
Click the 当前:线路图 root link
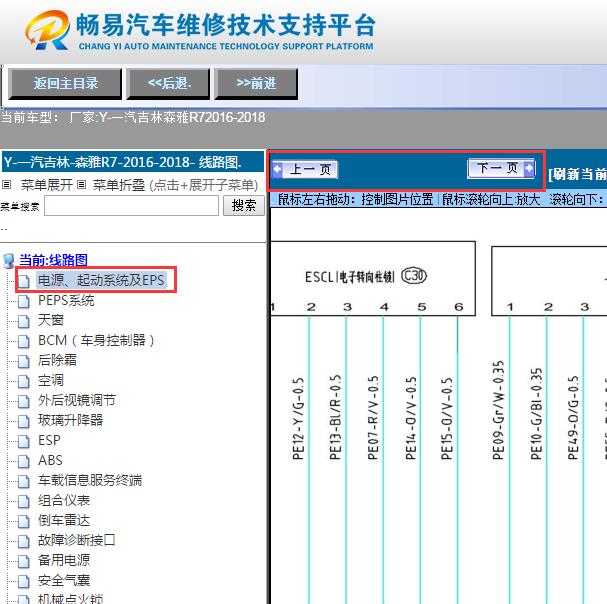pos(53,260)
